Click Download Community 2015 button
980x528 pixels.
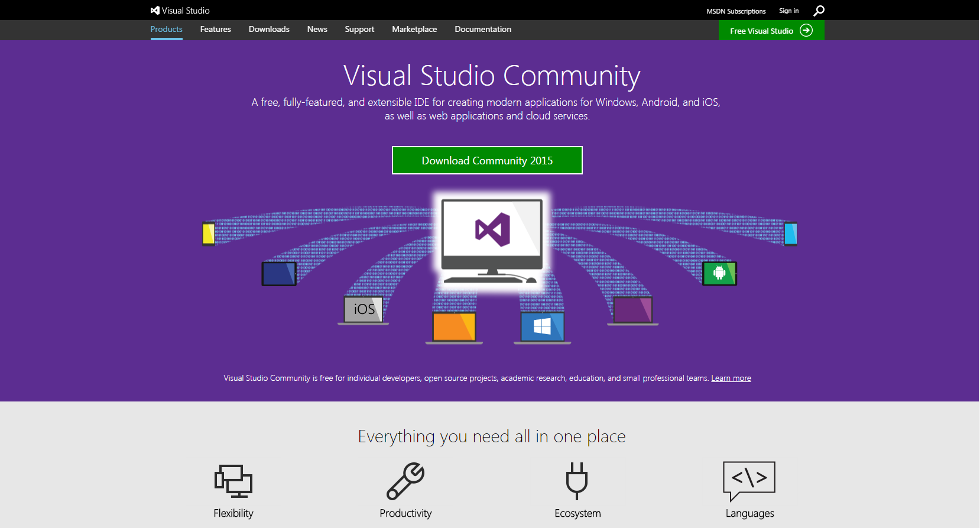487,160
